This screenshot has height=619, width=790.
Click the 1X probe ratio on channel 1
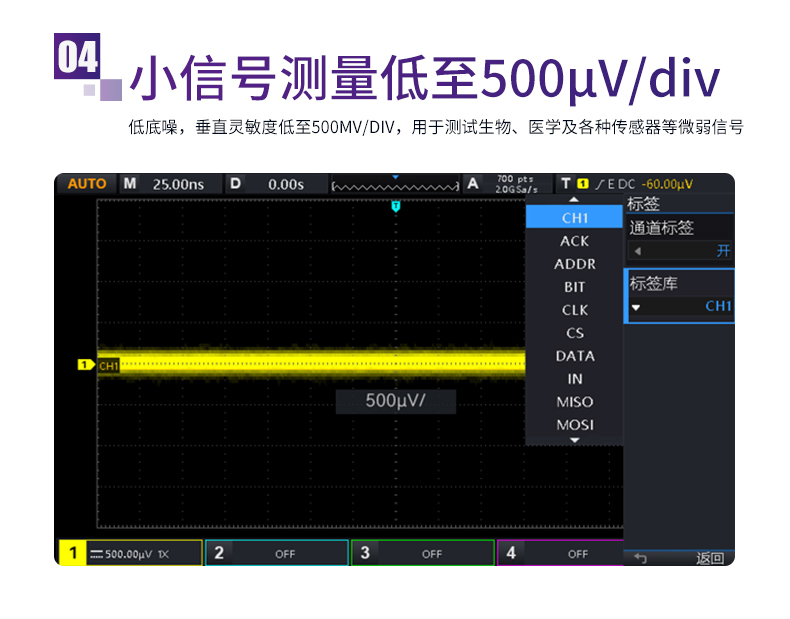tap(163, 555)
